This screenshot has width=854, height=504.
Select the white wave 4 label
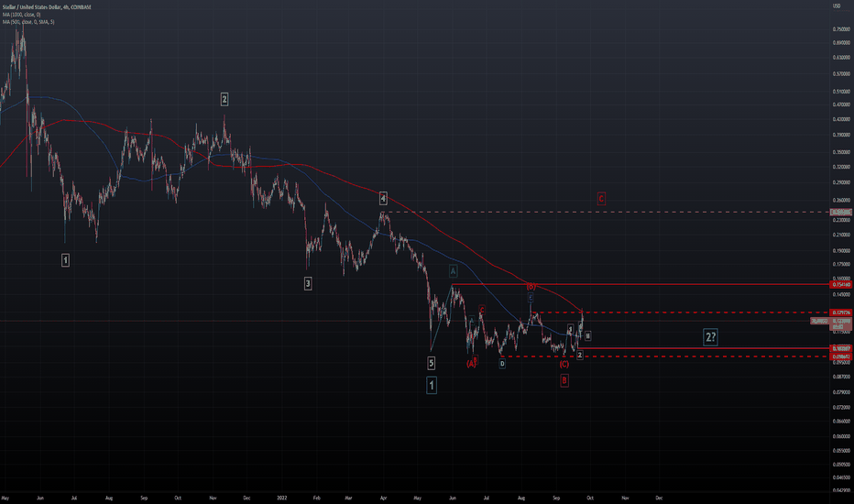click(x=383, y=199)
